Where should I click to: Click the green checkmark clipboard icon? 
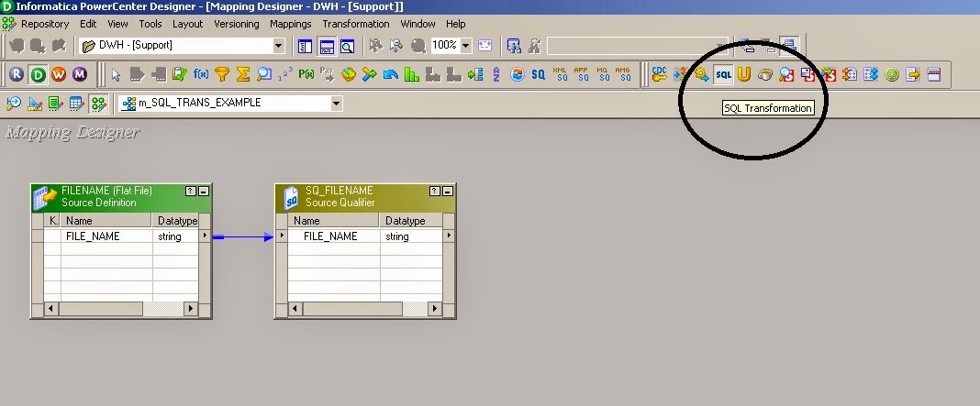(179, 74)
